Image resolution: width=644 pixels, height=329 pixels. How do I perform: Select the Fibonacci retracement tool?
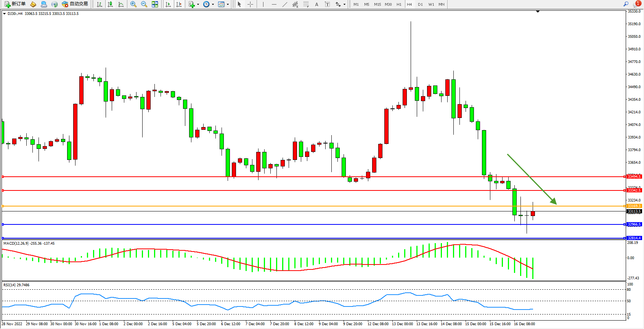click(x=306, y=4)
